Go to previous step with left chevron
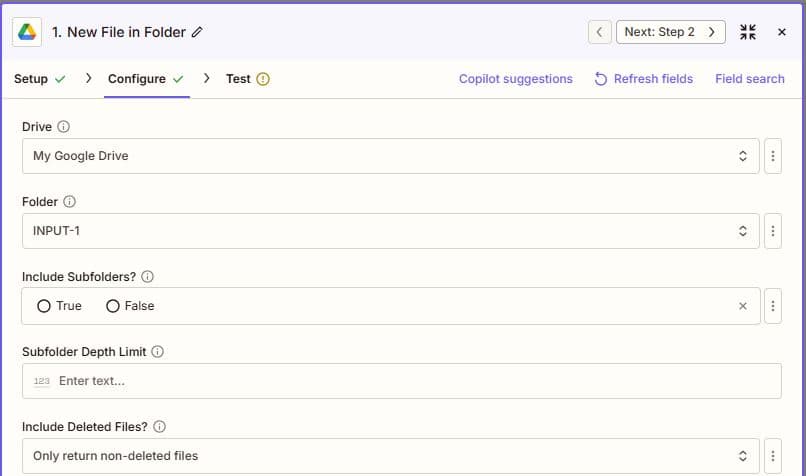806x476 pixels. [599, 32]
